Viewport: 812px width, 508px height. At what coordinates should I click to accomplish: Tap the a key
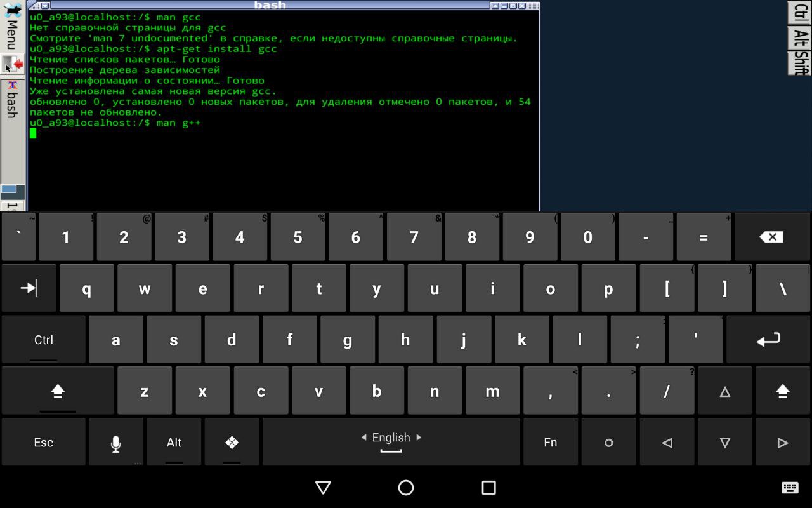pos(115,340)
